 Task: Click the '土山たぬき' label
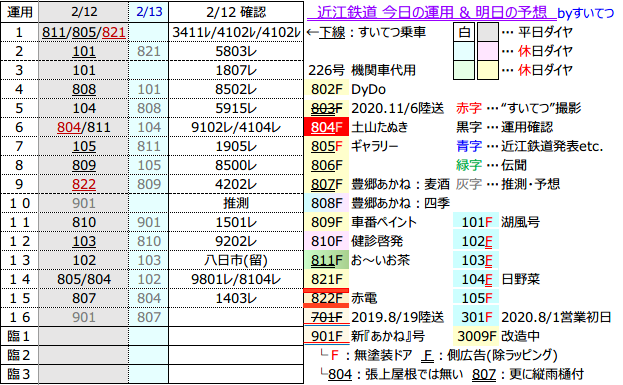pyautogui.click(x=379, y=127)
